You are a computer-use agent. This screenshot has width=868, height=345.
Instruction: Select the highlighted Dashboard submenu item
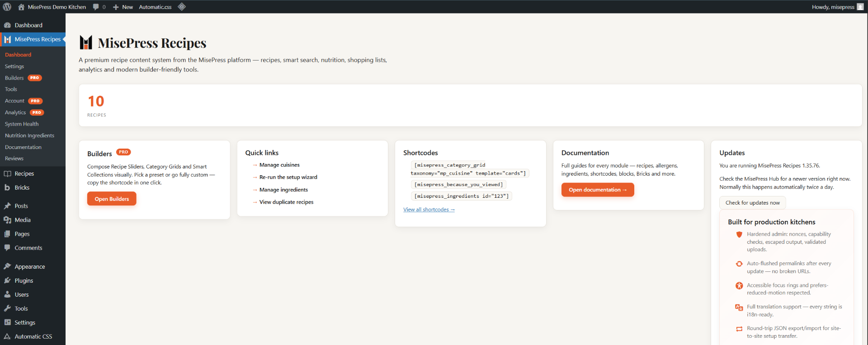click(x=18, y=55)
